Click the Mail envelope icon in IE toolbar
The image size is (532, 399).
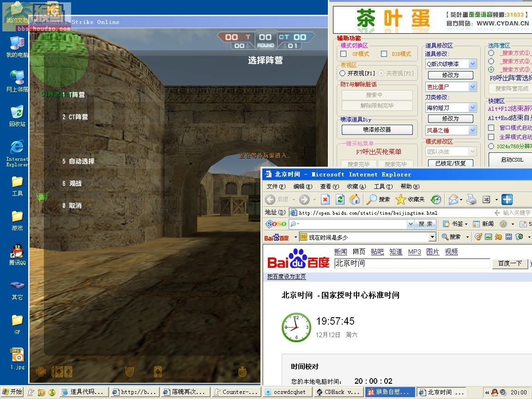pos(453,199)
